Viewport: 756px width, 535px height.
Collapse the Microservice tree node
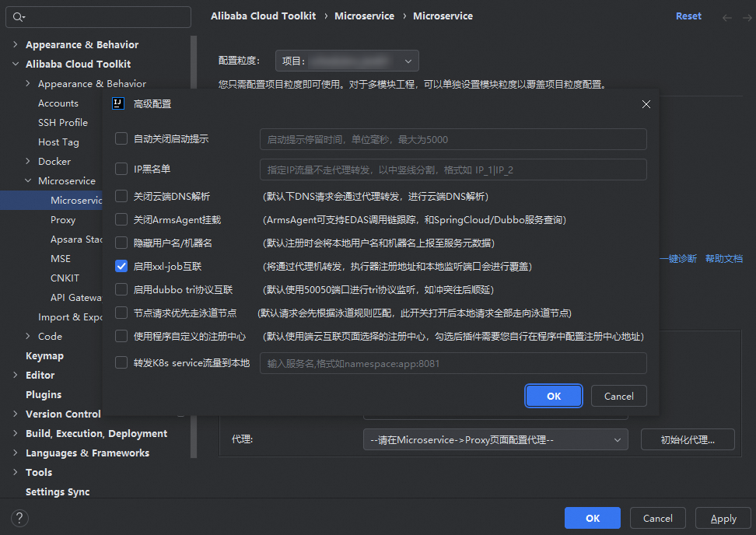[28, 180]
